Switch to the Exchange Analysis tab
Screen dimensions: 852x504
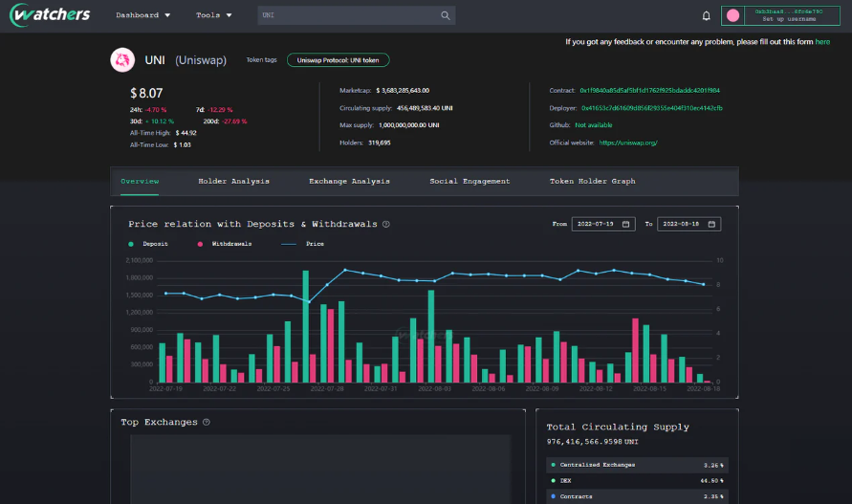tap(349, 181)
